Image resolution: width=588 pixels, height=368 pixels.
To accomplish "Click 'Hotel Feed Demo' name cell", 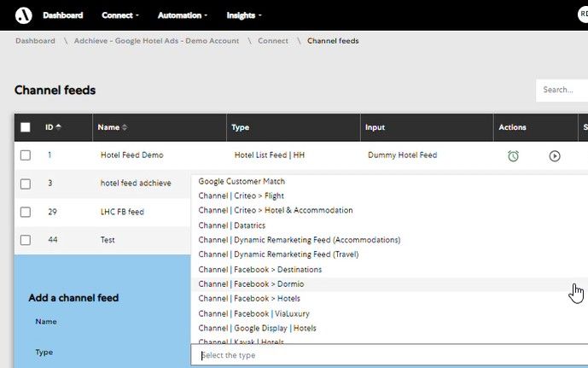I will click(132, 155).
